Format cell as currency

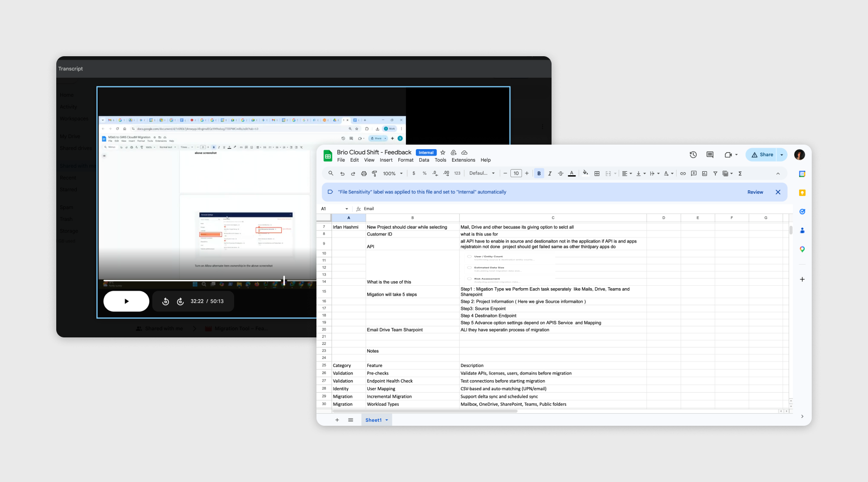pyautogui.click(x=413, y=173)
